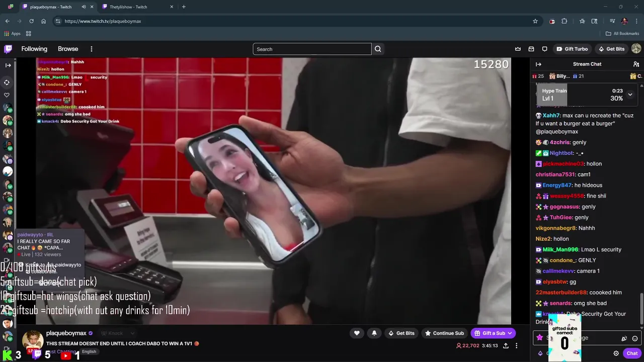Open the Browse page

pos(68,49)
